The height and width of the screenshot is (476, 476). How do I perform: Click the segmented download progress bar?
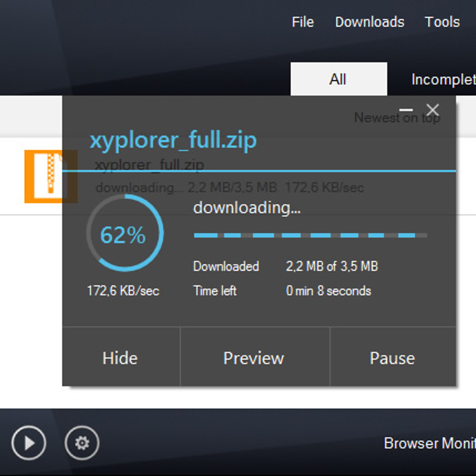310,235
